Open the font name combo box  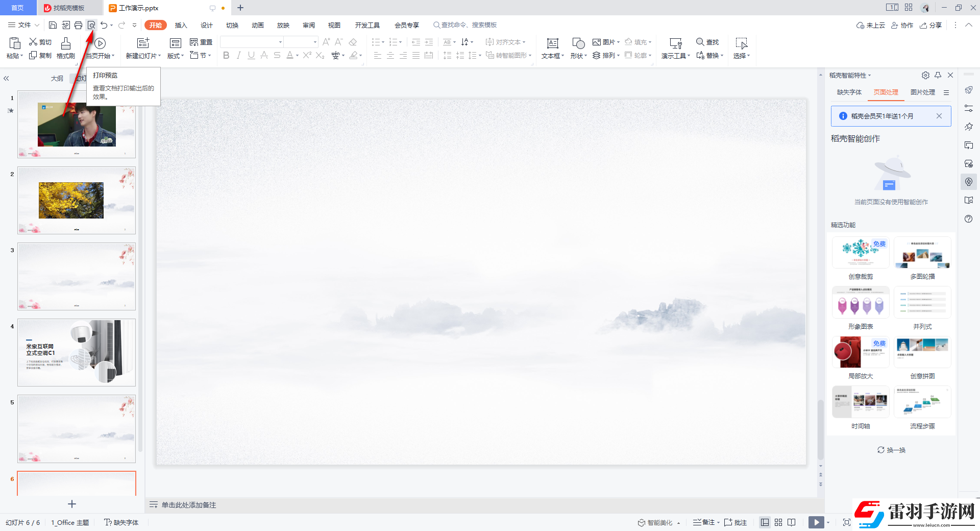point(252,42)
